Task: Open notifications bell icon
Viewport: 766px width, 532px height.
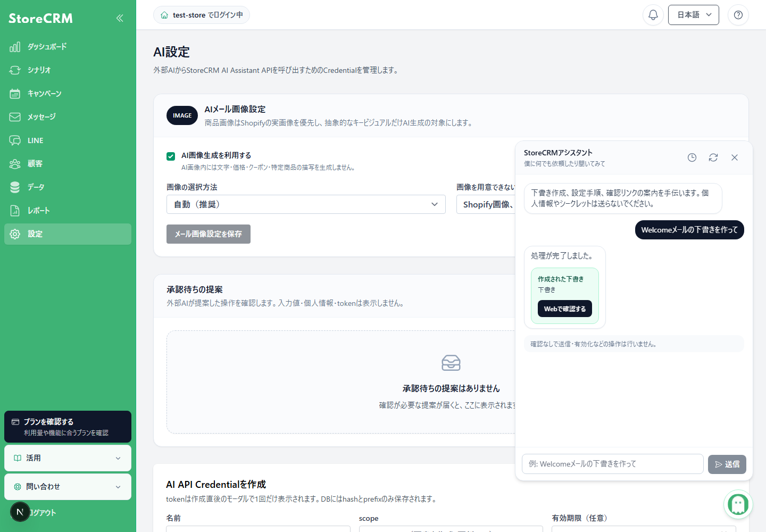Action: pyautogui.click(x=653, y=15)
